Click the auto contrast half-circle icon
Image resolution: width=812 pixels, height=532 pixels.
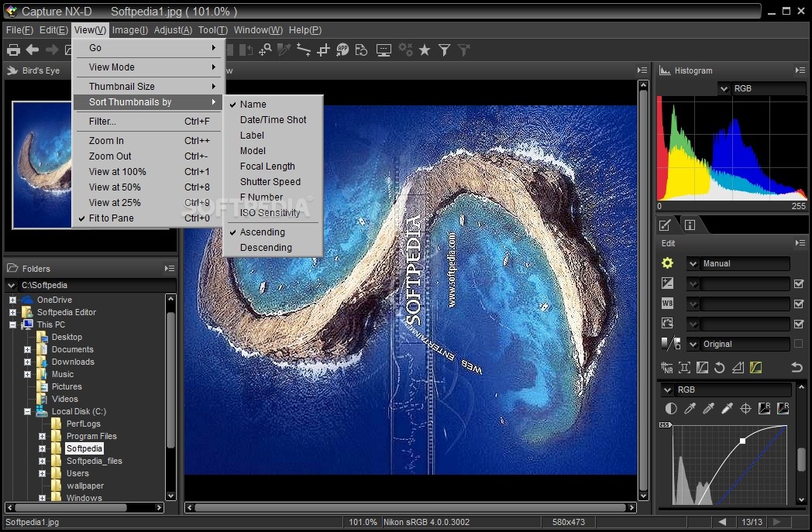(x=671, y=409)
